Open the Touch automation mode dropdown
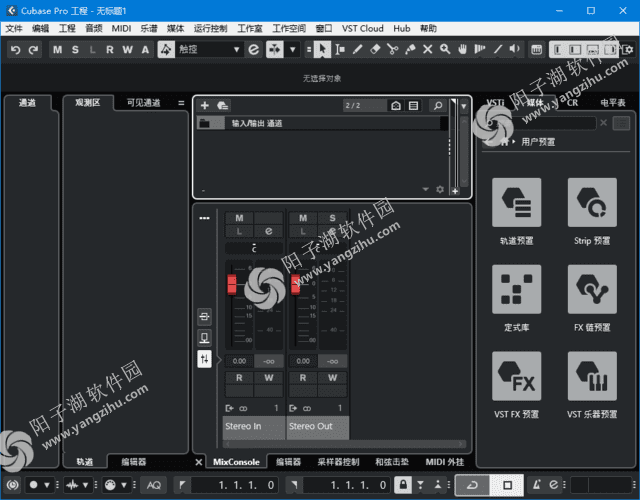 (x=209, y=49)
